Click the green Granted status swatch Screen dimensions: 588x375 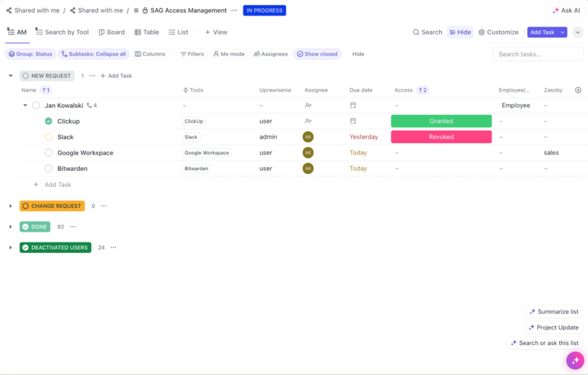[441, 121]
